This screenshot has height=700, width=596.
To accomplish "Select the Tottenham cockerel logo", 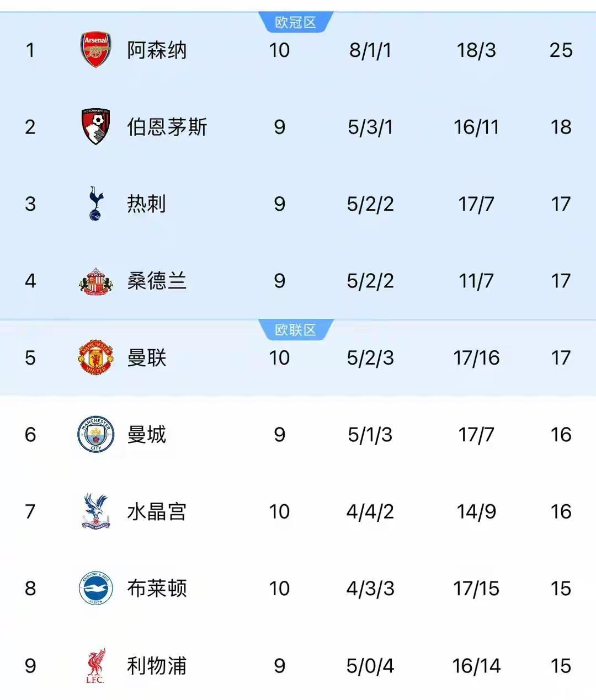I will tap(95, 204).
